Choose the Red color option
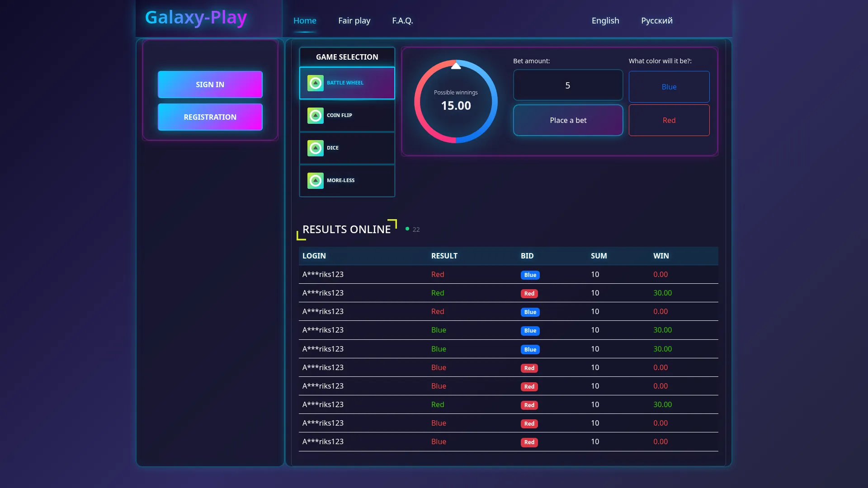Screen dimensions: 868x488 click(669, 120)
